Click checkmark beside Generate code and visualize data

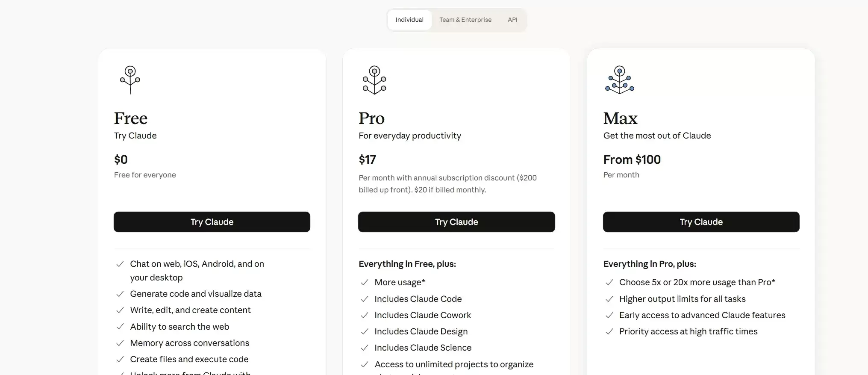[x=120, y=294]
